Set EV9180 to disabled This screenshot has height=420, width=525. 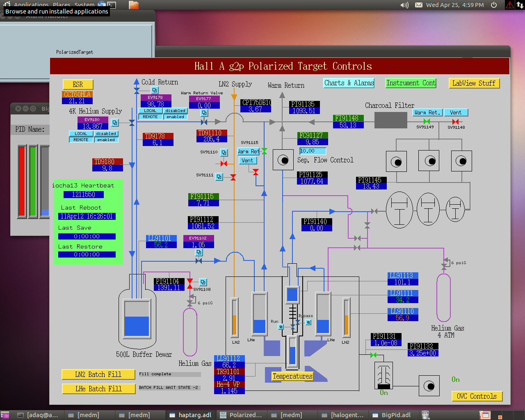(x=106, y=134)
